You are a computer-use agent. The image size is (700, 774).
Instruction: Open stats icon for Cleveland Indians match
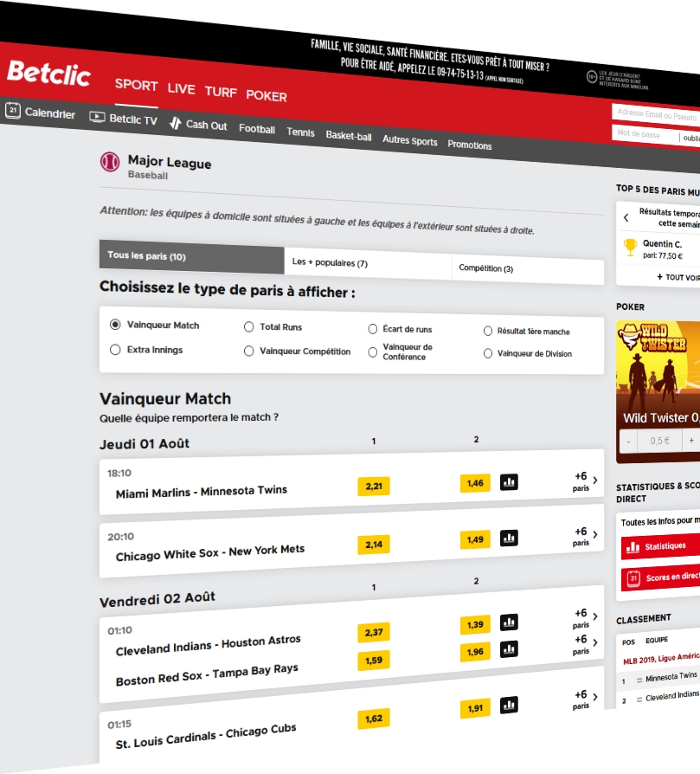point(509,622)
